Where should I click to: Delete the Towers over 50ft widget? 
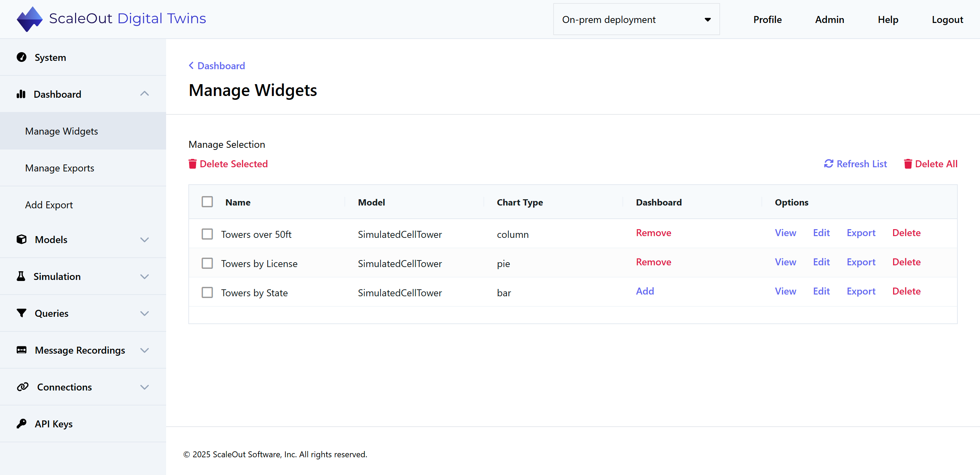coord(906,233)
